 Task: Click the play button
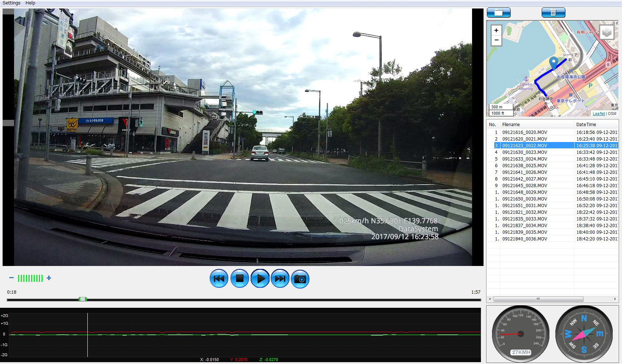point(260,279)
